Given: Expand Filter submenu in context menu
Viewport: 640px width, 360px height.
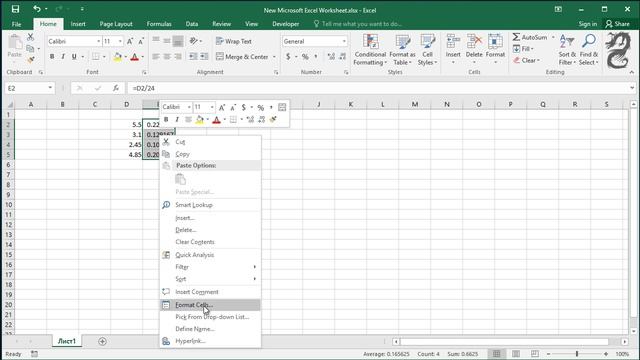Looking at the screenshot, I should point(210,267).
